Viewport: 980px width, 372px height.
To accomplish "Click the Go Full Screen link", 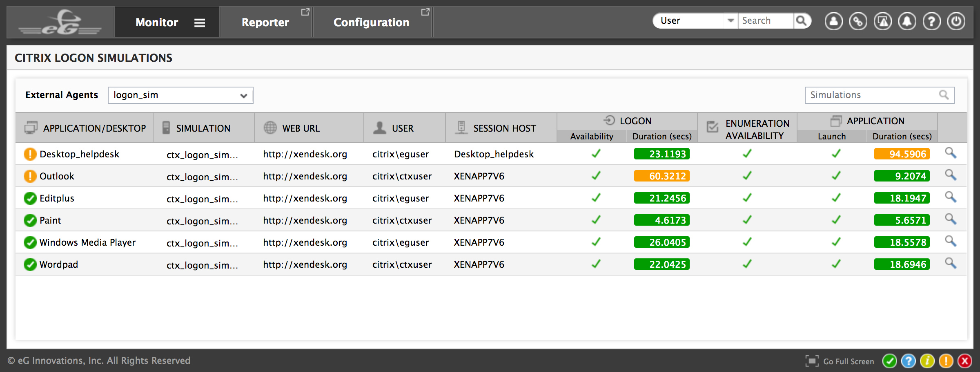I will pos(849,361).
